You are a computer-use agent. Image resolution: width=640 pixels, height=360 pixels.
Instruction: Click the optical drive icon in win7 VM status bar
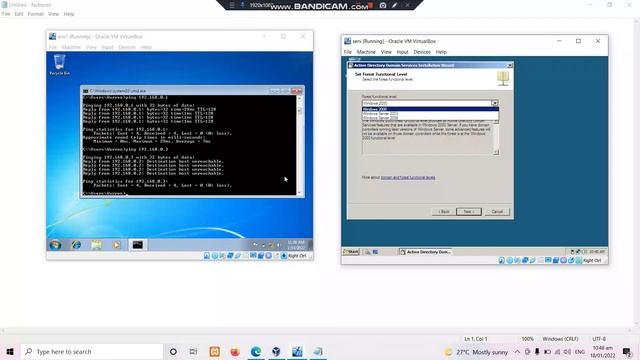pyautogui.click(x=215, y=256)
